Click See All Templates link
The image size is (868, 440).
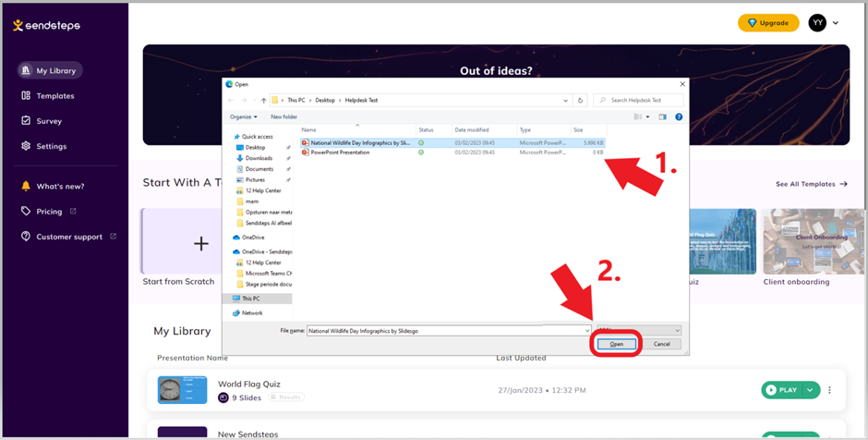[x=812, y=184]
